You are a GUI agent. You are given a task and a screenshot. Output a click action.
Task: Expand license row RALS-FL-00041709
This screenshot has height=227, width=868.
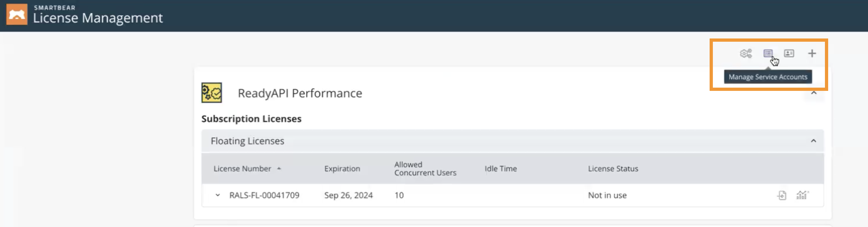click(x=218, y=195)
